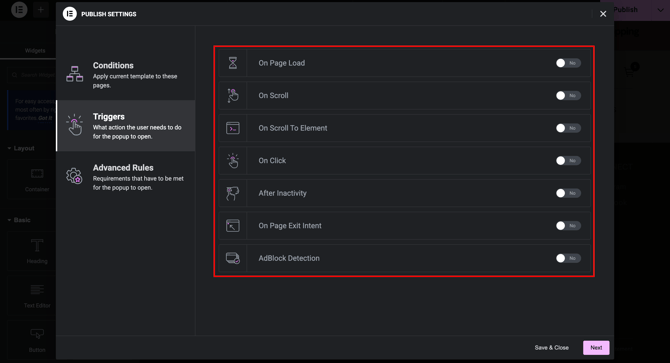The height and width of the screenshot is (363, 670).
Task: Click the Elementor logo in Publish Settings header
Action: (70, 14)
